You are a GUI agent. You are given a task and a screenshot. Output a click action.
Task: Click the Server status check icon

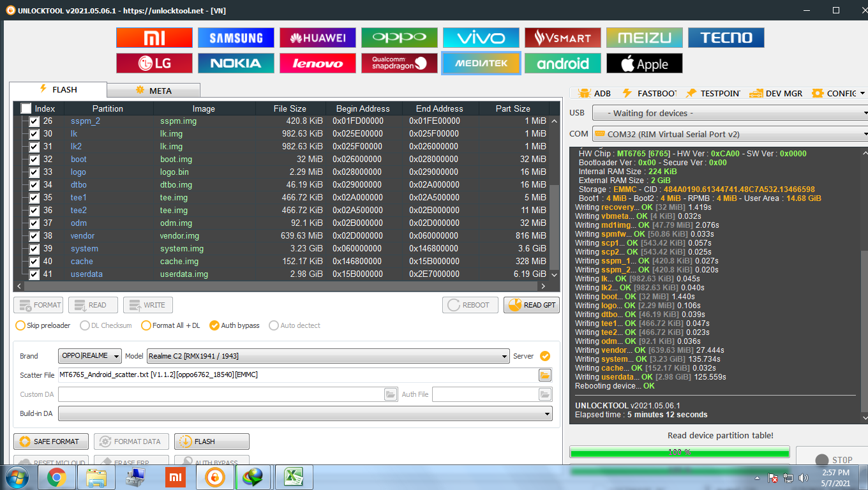pyautogui.click(x=545, y=356)
